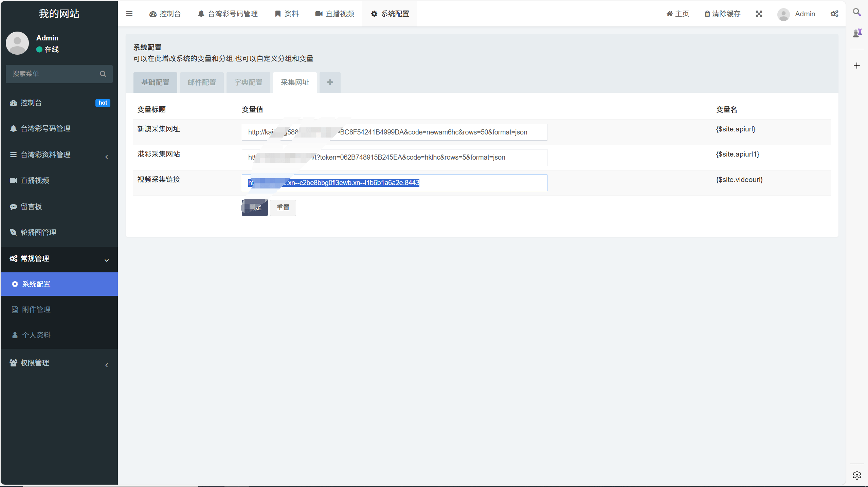This screenshot has width=868, height=487.
Task: Click the 清除缓存 trash icon
Action: coord(707,14)
